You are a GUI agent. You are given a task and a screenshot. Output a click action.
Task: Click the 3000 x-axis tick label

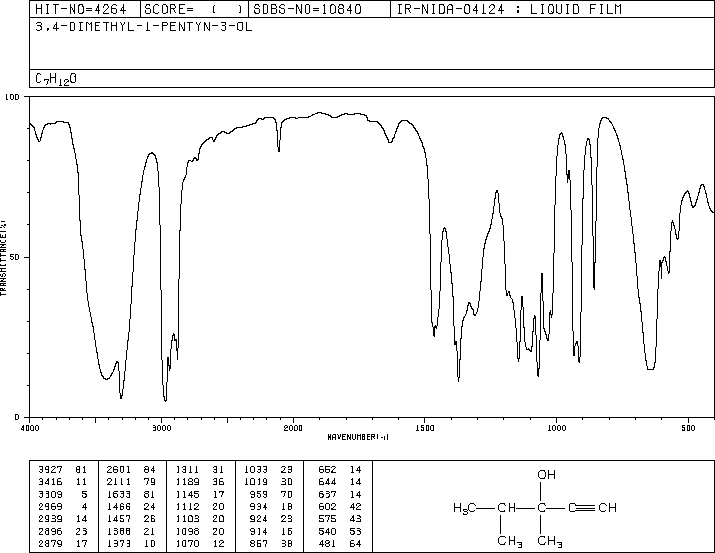(161, 428)
